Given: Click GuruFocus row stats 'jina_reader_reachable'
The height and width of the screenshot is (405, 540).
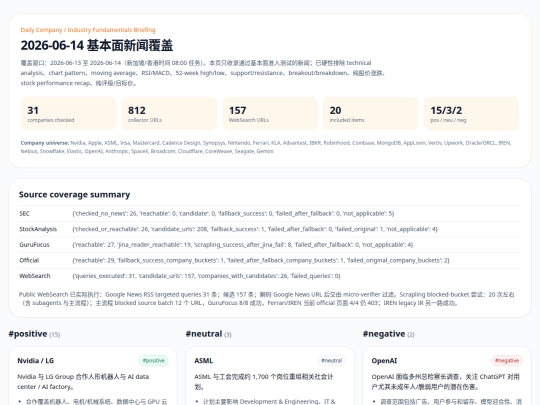Looking at the screenshot, I should tap(149, 245).
